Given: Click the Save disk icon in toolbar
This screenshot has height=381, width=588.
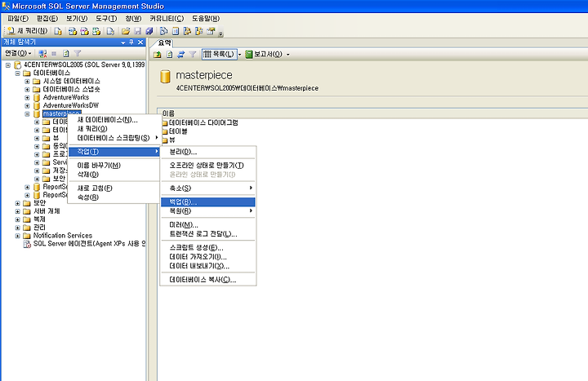Looking at the screenshot, I should tap(138, 31).
